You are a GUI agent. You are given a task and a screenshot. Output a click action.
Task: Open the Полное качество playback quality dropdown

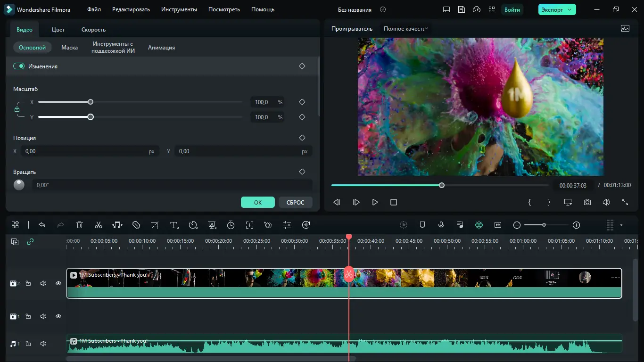point(405,28)
